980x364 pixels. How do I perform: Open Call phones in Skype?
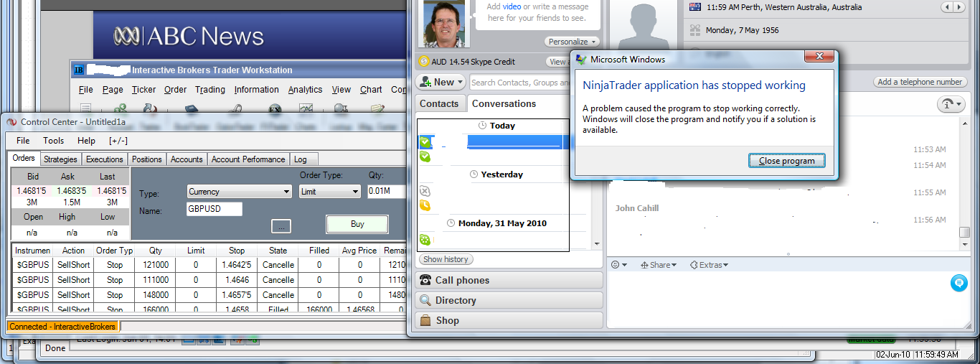[509, 280]
